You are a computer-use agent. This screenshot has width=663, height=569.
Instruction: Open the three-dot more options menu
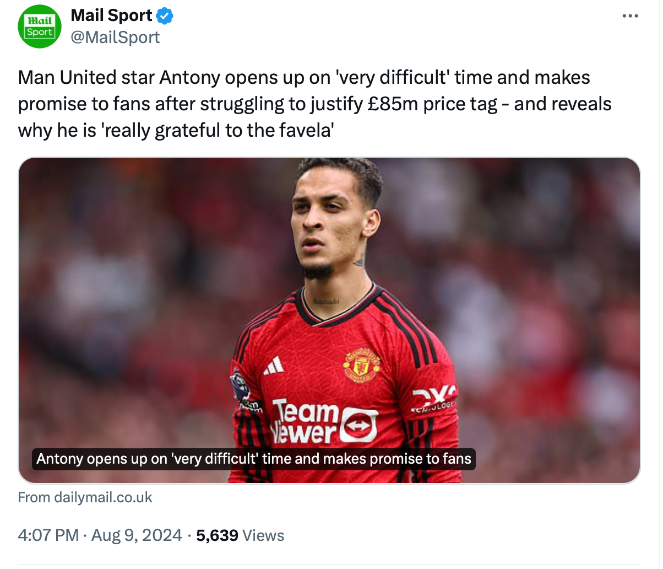tap(630, 16)
